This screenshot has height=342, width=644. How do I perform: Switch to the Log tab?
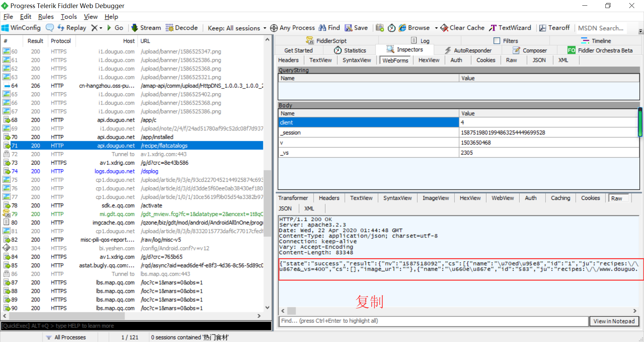(x=420, y=41)
